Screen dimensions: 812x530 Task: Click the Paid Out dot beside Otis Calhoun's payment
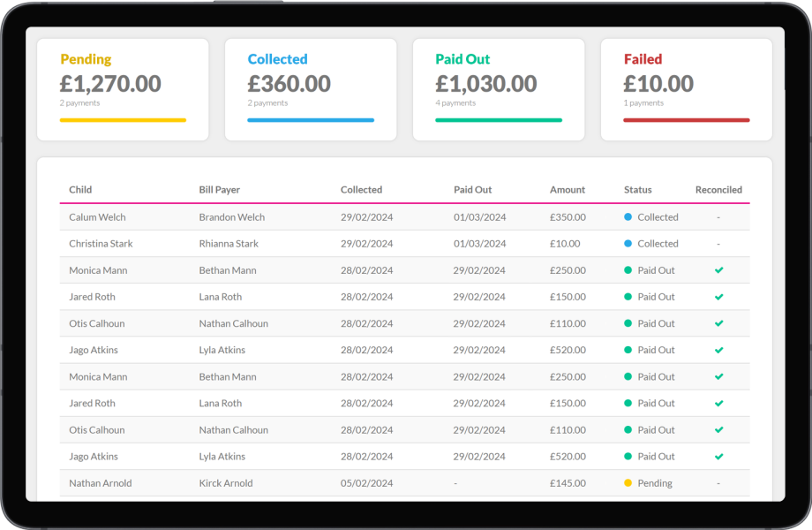point(628,323)
